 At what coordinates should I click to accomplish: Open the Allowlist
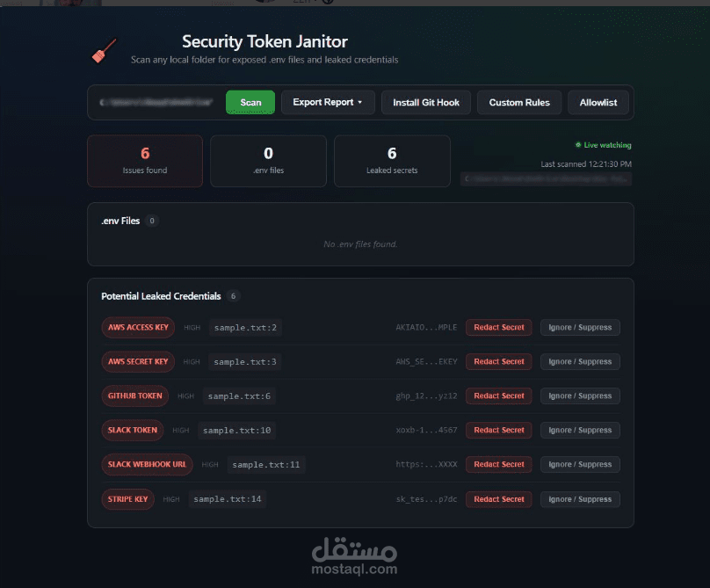(x=598, y=102)
